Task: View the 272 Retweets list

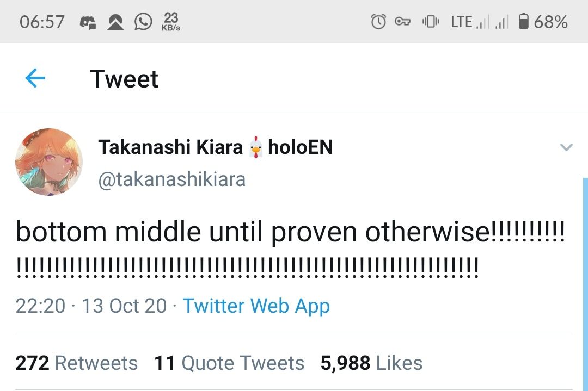Action: point(76,363)
